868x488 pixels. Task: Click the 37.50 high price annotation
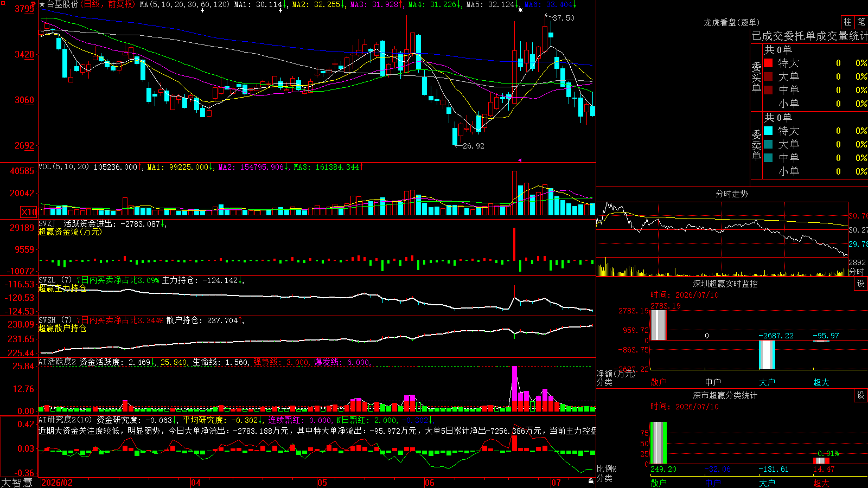click(564, 18)
